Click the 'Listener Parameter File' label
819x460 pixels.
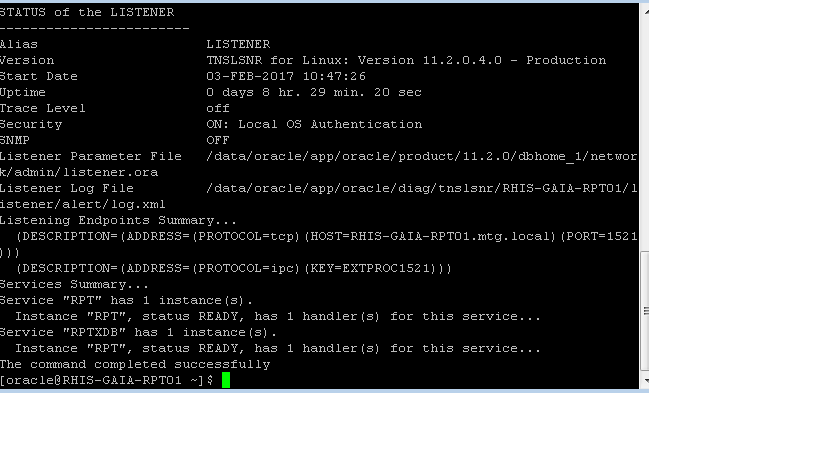tap(91, 156)
